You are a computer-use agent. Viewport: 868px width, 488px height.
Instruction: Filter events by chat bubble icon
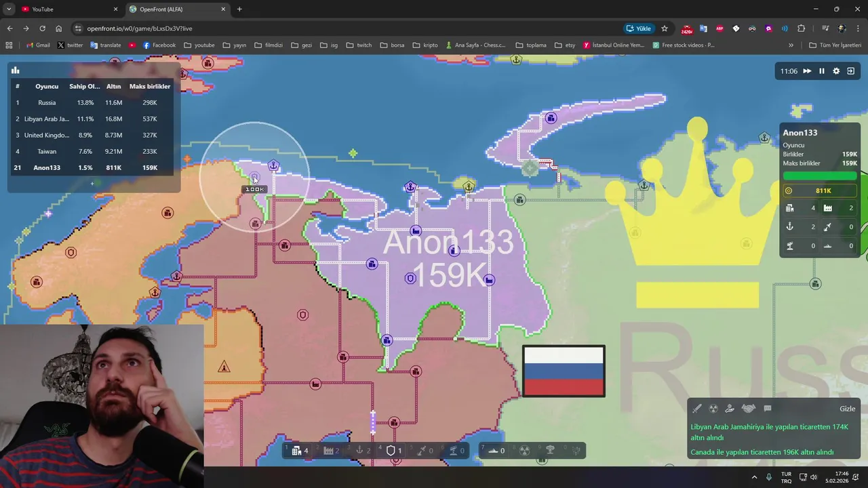768,409
